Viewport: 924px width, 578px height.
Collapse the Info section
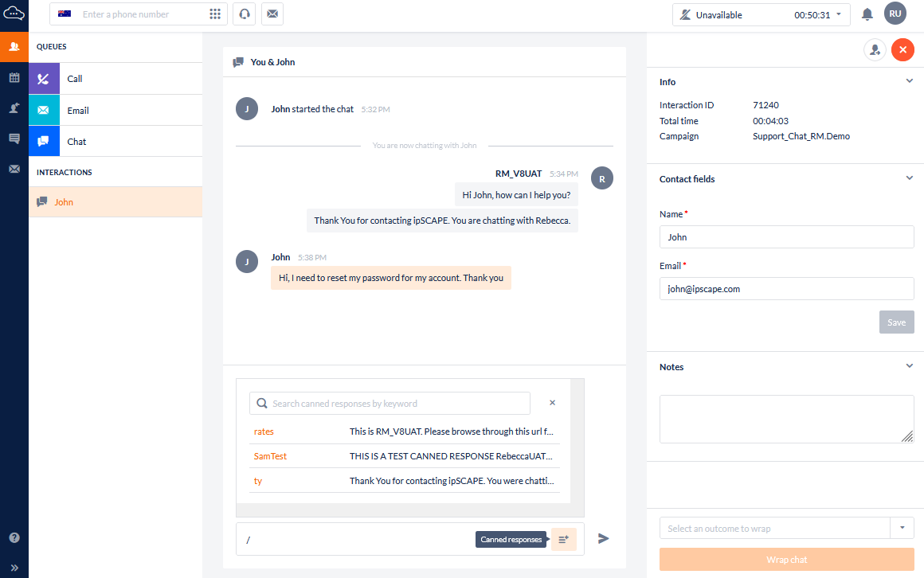coord(909,81)
